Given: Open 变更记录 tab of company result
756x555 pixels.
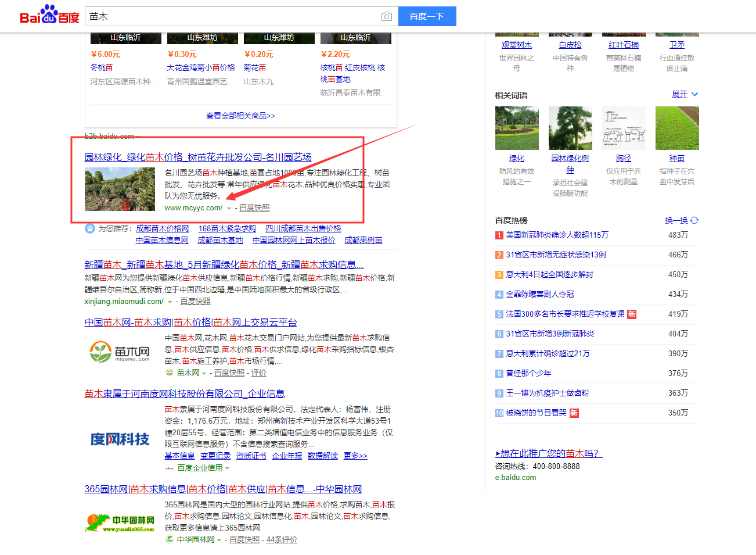Looking at the screenshot, I should point(215,456).
